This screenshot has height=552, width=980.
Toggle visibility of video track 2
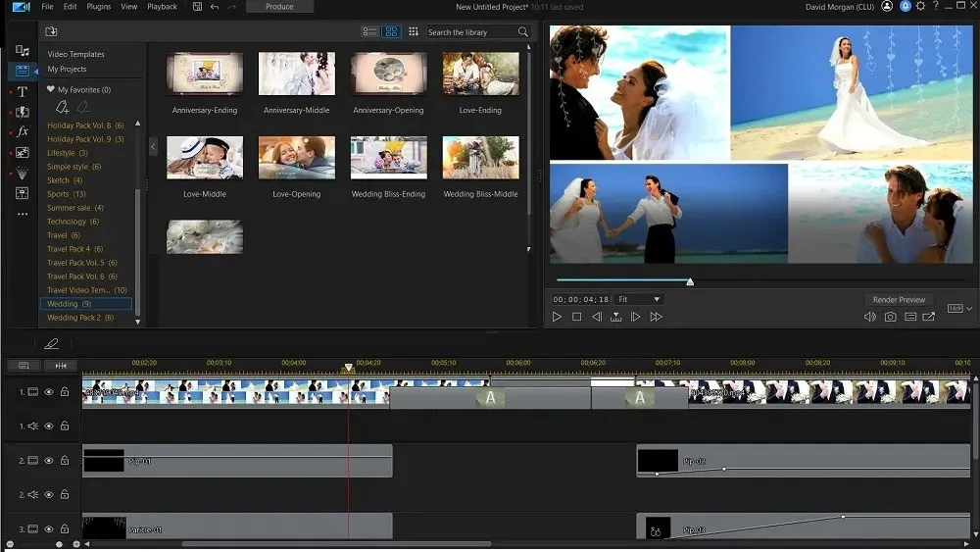[48, 461]
